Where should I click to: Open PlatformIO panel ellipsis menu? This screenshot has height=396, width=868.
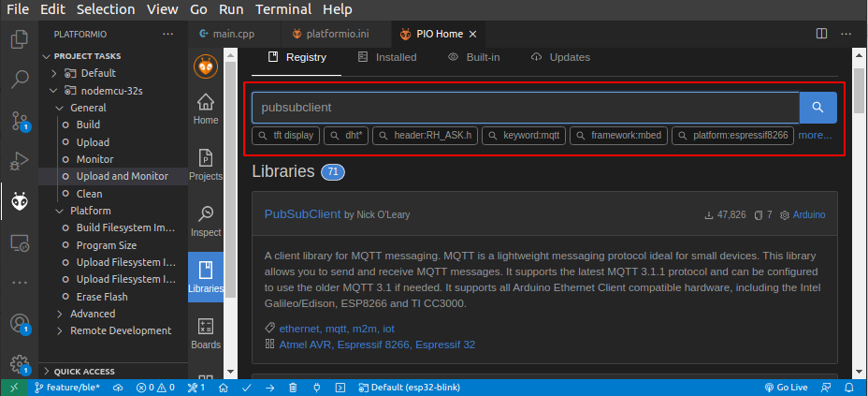pyautogui.click(x=167, y=35)
